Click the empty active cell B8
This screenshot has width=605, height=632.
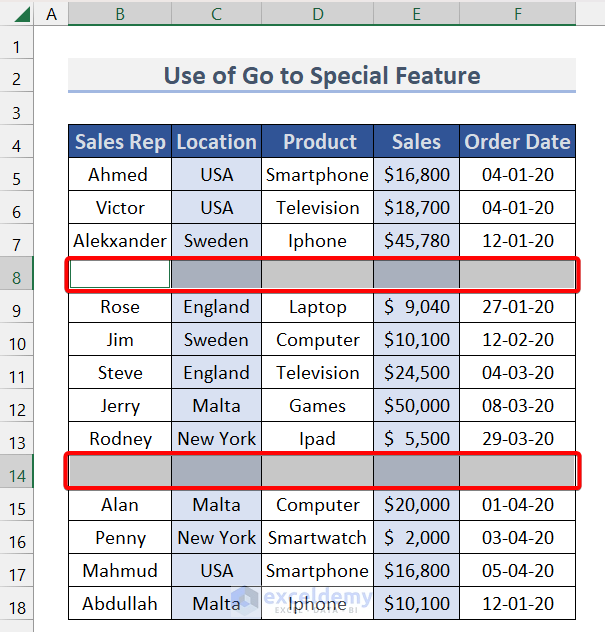tap(120, 274)
